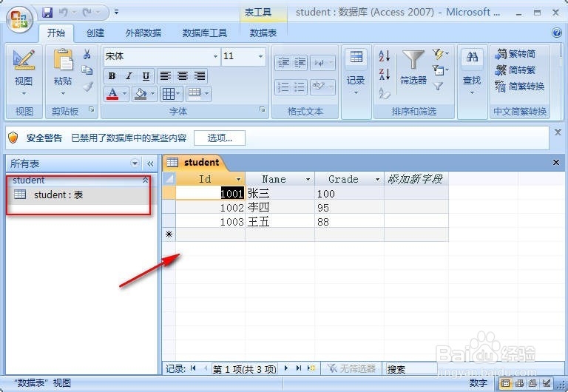Click the 选项... security options button

(x=220, y=138)
